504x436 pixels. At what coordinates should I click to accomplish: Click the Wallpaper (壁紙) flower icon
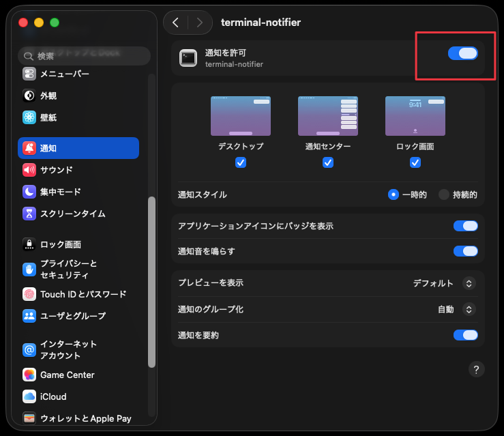29,117
